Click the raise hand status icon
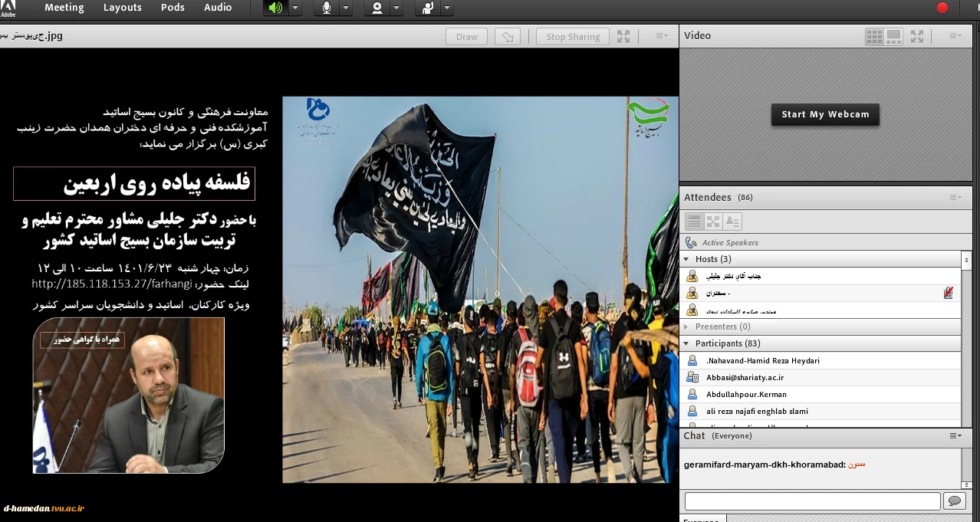The height and width of the screenshot is (522, 980). click(x=427, y=8)
